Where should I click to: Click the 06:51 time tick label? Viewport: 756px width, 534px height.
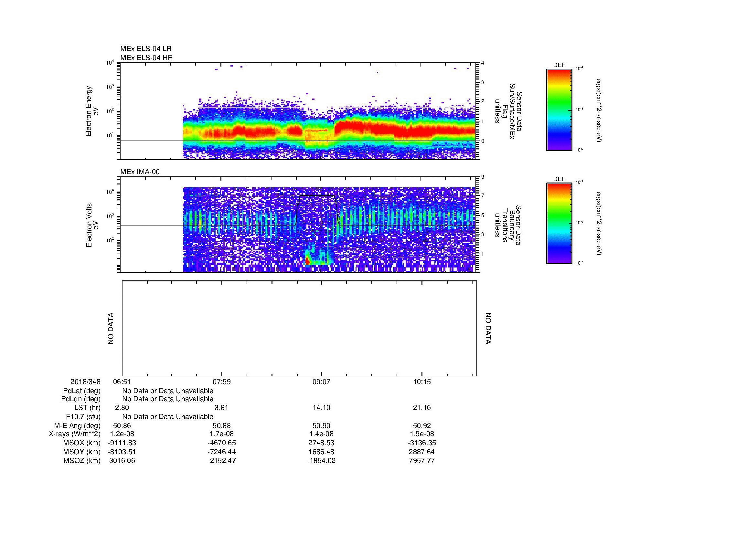tap(122, 382)
